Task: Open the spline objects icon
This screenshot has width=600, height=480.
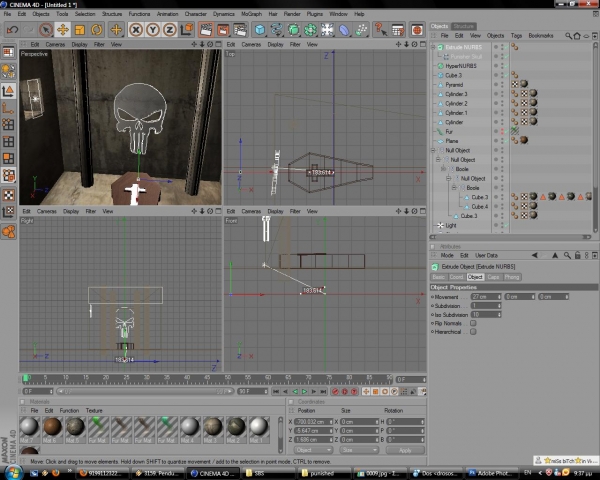Action: coord(276,29)
